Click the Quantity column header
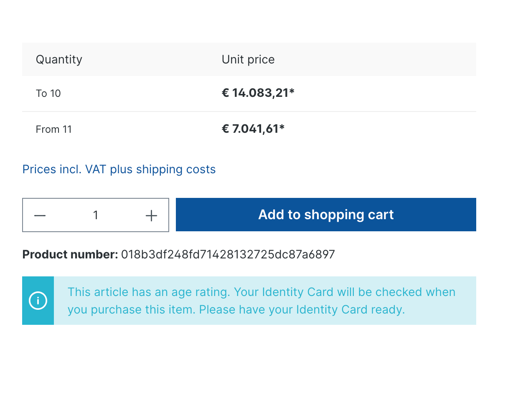 coord(59,60)
